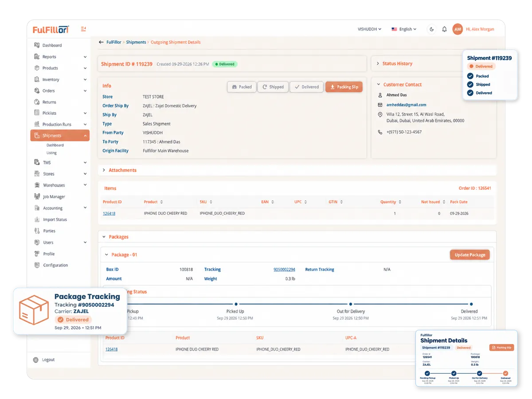Open product ID 126418 in package table
532x399 pixels.
click(111, 349)
